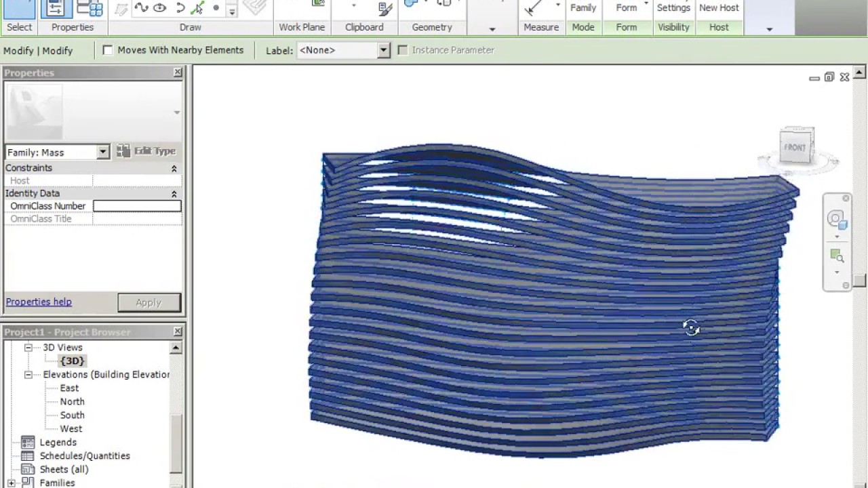Click the Modify Select arrow tool
Viewport: 868px width, 488px height.
pyautogui.click(x=19, y=8)
